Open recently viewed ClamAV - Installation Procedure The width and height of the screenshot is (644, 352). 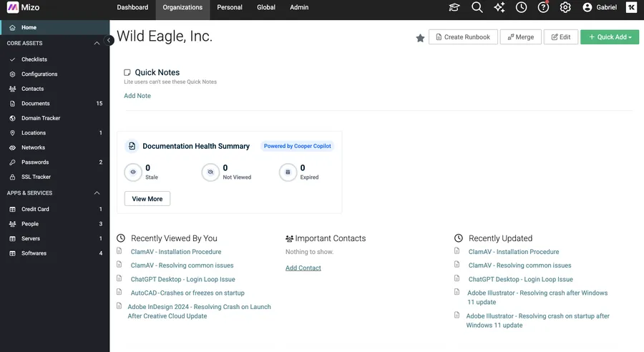176,252
